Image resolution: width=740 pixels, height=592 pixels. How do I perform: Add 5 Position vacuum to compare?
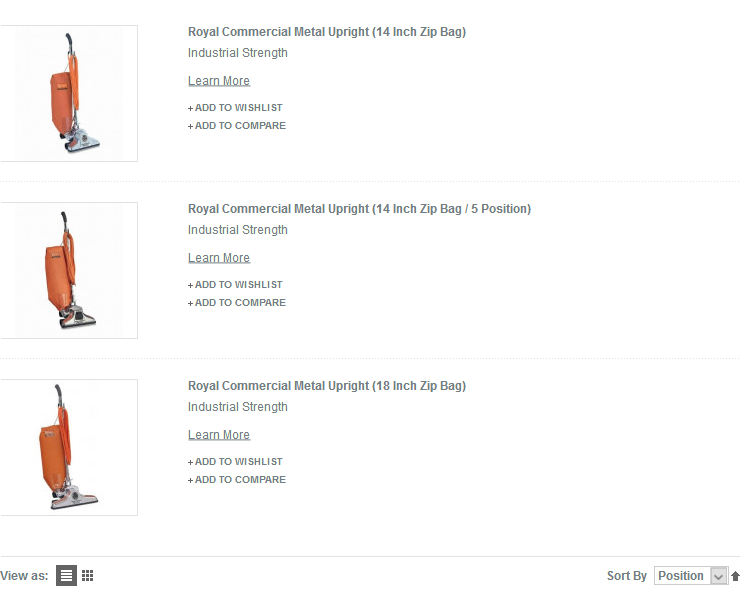(237, 303)
